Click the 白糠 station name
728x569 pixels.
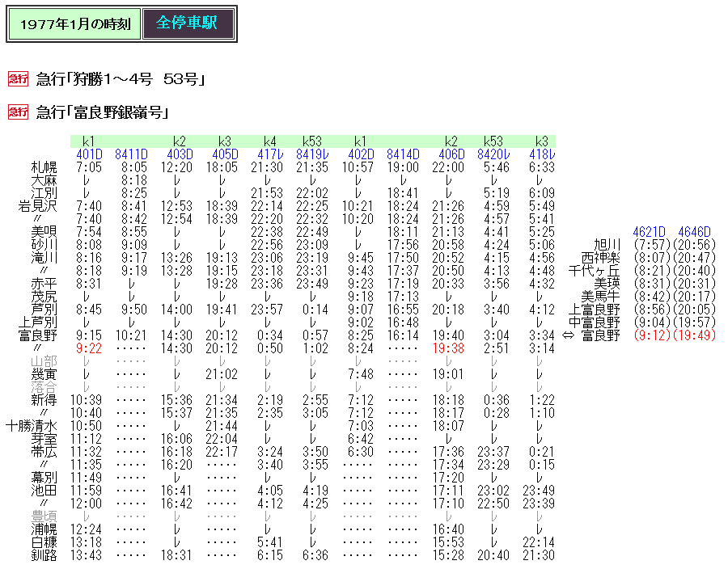coord(44,542)
